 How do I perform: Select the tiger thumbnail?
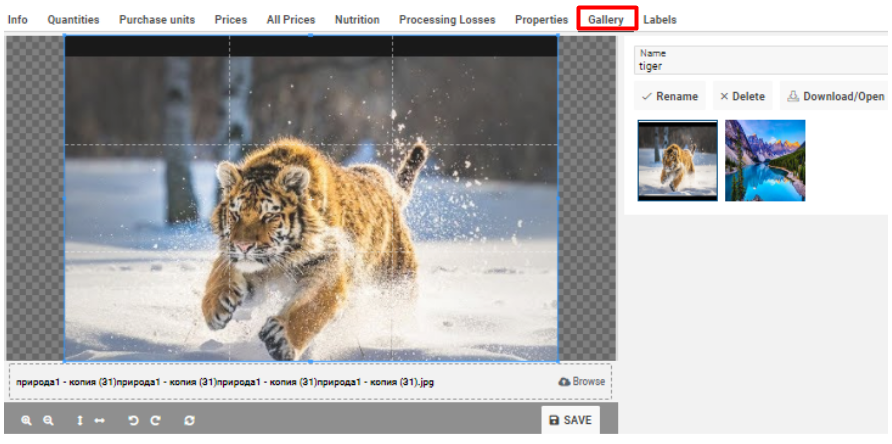[677, 160]
